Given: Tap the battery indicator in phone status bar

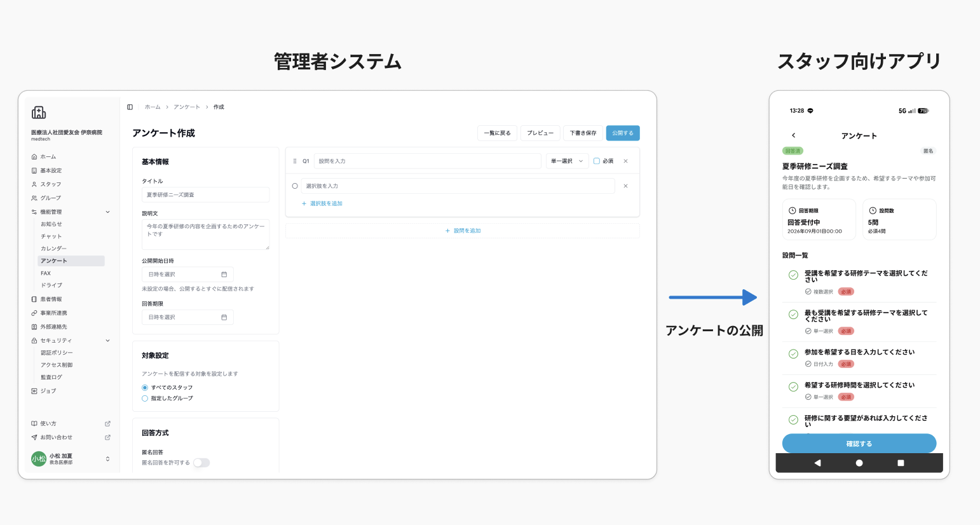Looking at the screenshot, I should point(923,111).
